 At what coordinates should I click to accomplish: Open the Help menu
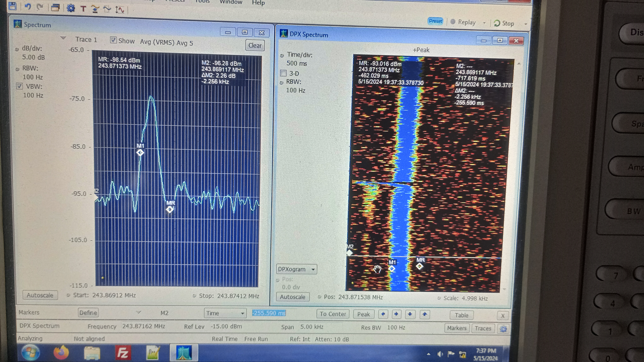(258, 3)
